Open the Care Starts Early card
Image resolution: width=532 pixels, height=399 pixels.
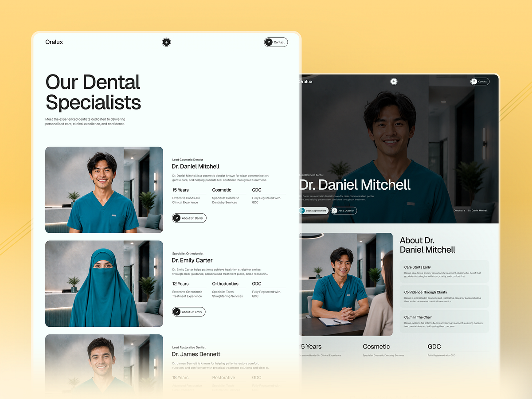coord(445,271)
